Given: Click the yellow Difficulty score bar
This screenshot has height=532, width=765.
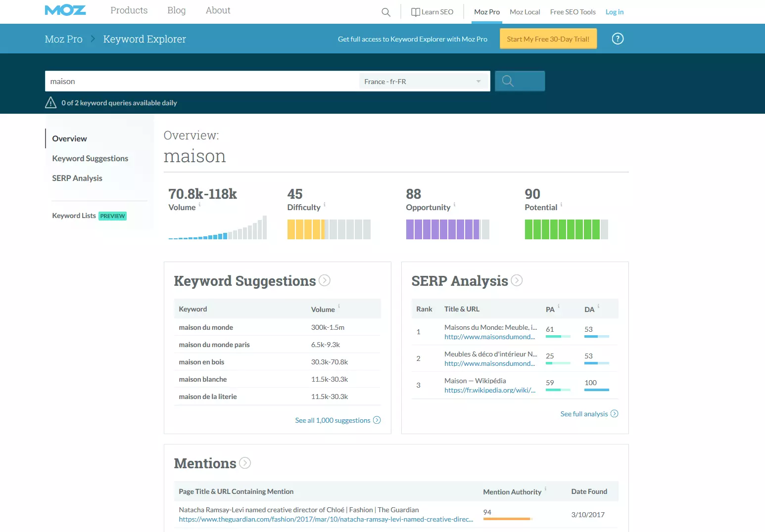Looking at the screenshot, I should point(329,229).
